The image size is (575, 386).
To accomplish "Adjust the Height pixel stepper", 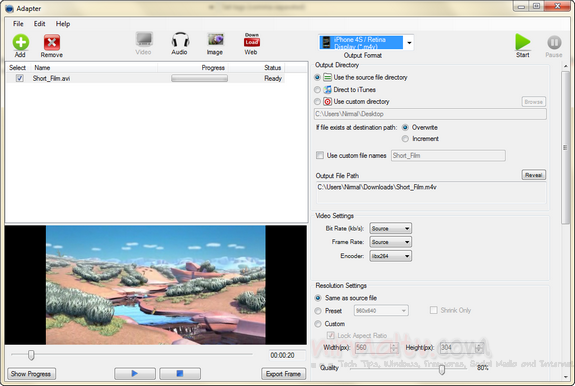I will click(x=479, y=348).
